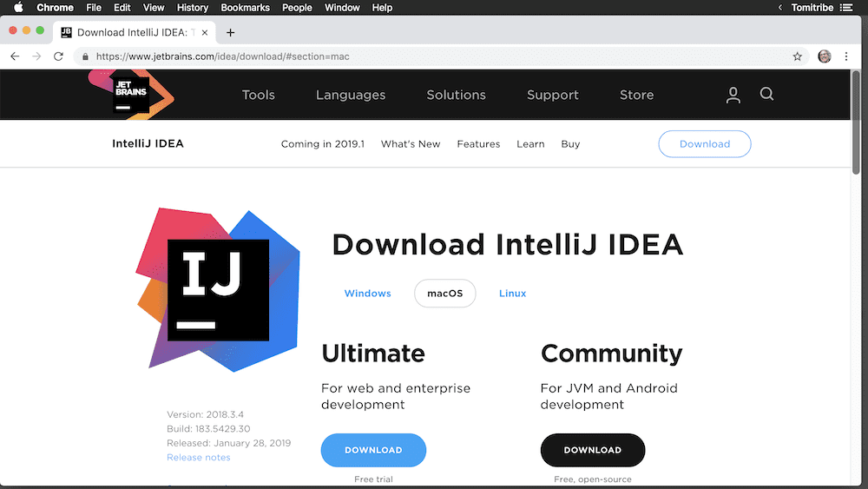Open the Buy page
This screenshot has width=868, height=489.
pos(571,144)
